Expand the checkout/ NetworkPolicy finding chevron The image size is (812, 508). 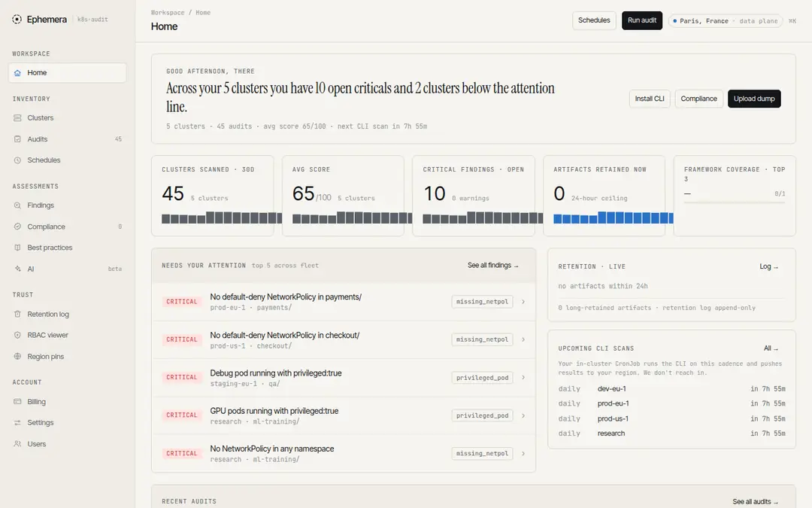523,339
